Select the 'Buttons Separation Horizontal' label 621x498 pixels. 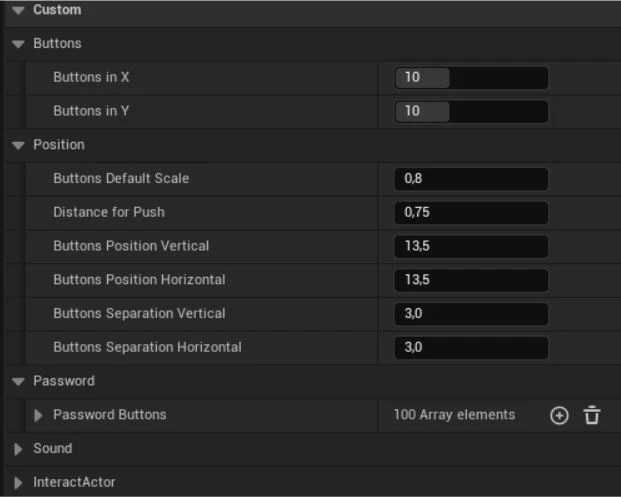point(147,347)
